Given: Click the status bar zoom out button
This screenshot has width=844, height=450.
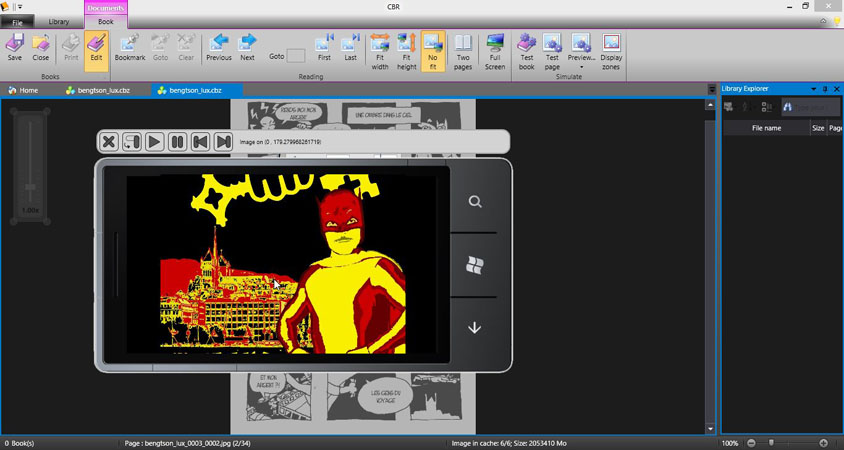Looking at the screenshot, I should pyautogui.click(x=752, y=443).
